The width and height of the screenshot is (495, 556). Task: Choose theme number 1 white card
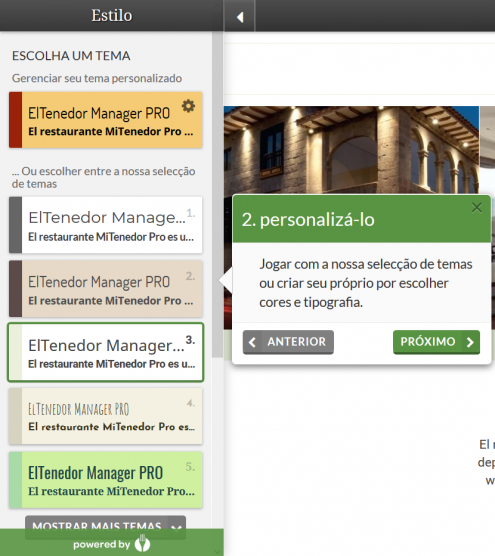[106, 225]
